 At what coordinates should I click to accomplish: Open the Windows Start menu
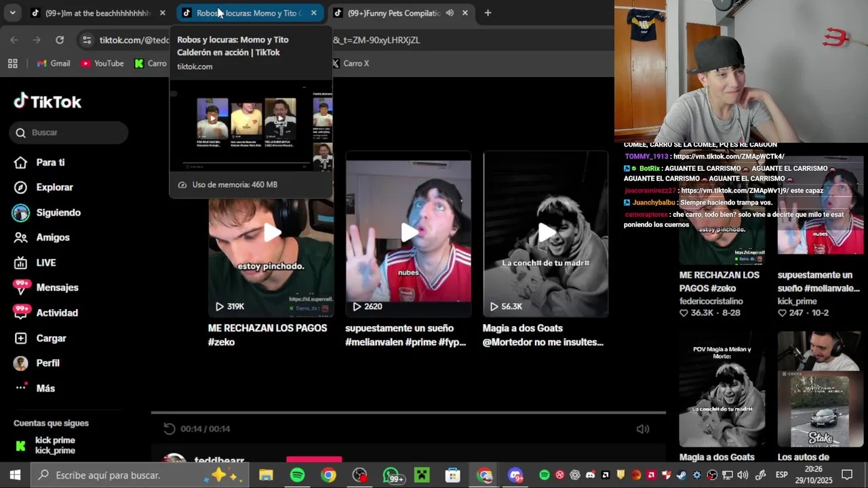pyautogui.click(x=15, y=475)
